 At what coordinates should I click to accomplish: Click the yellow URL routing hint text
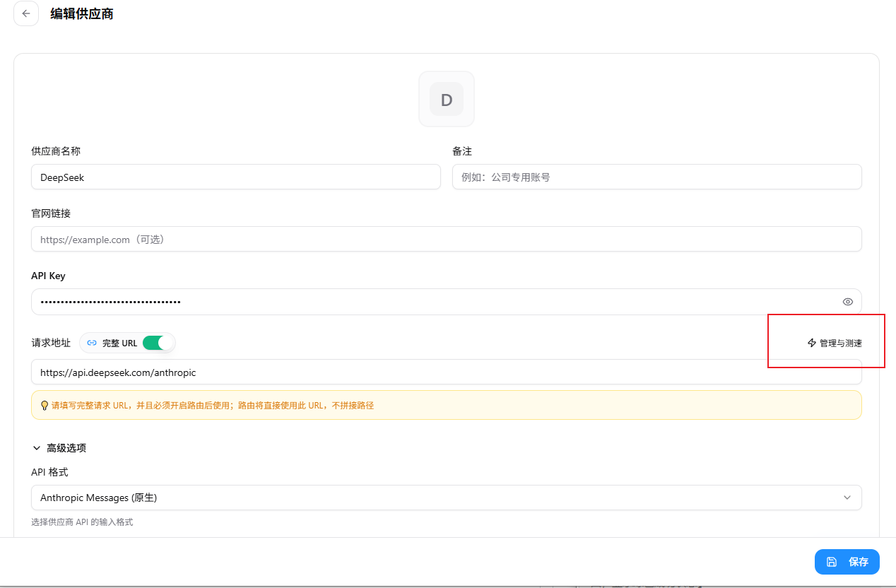[213, 406]
